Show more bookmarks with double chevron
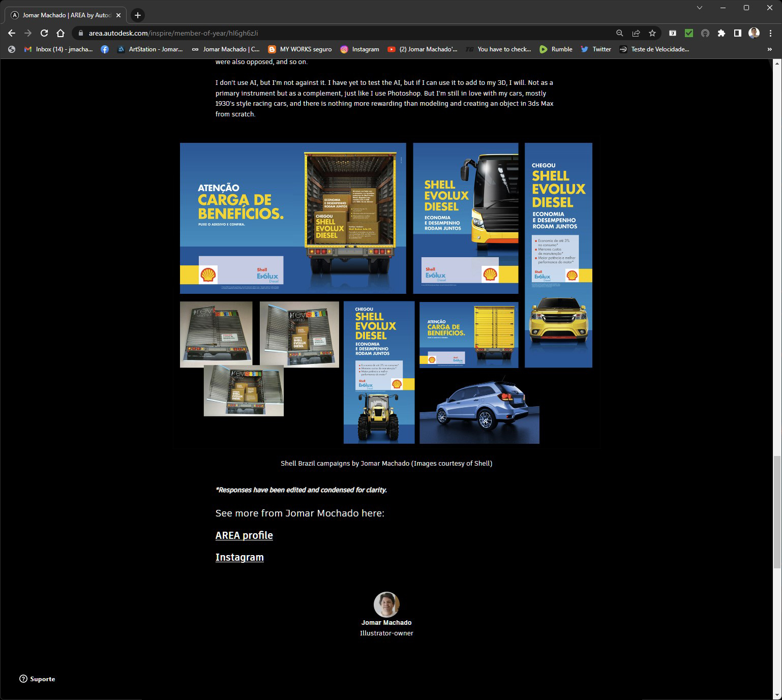 click(769, 49)
